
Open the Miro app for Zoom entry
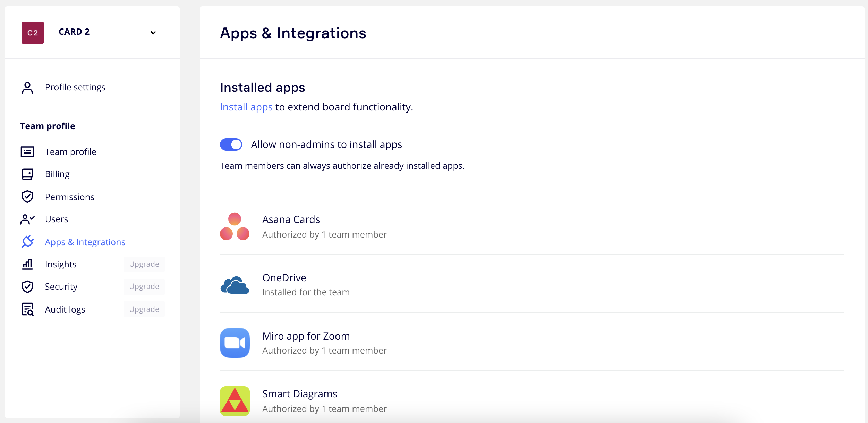click(306, 336)
